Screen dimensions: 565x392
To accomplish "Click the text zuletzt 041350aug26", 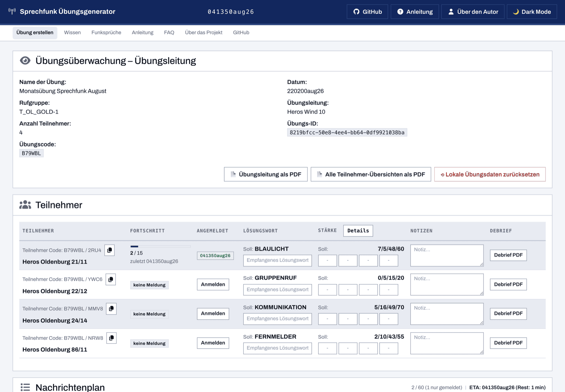I will (x=154, y=261).
